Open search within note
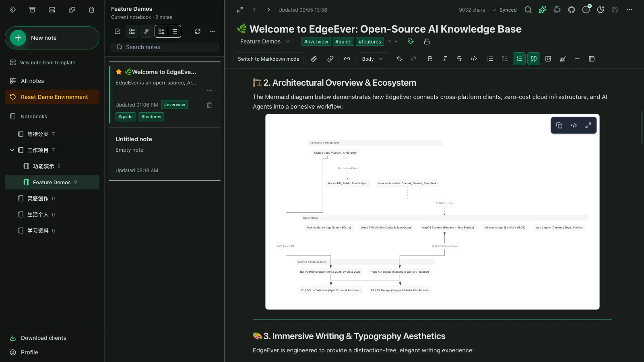 [528, 10]
